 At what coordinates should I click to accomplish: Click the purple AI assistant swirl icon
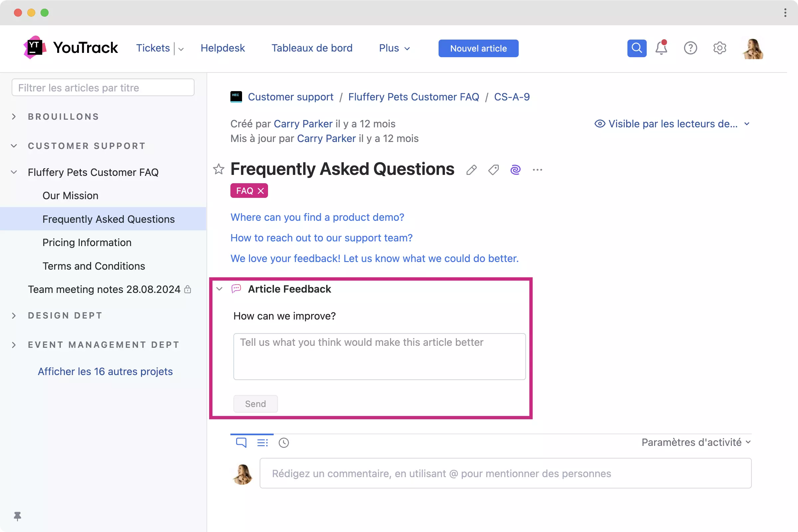pyautogui.click(x=515, y=170)
